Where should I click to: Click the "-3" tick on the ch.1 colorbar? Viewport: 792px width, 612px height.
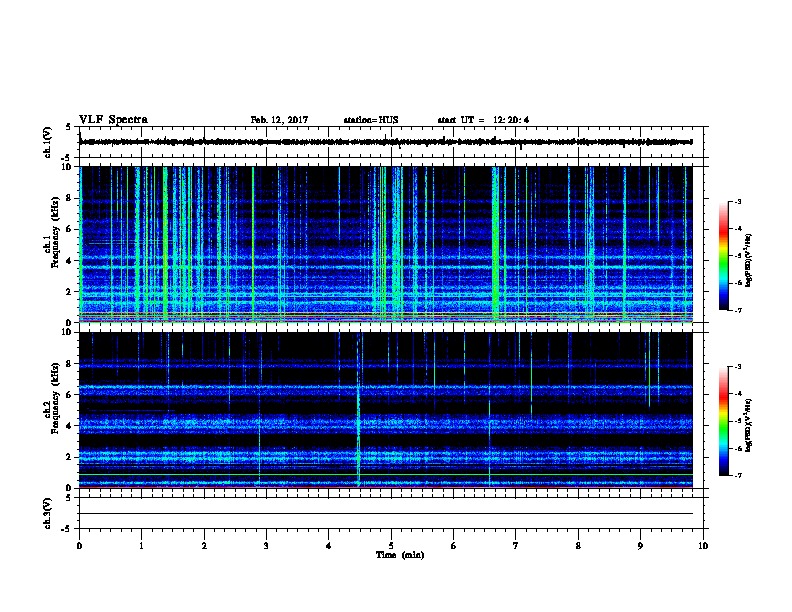(737, 201)
